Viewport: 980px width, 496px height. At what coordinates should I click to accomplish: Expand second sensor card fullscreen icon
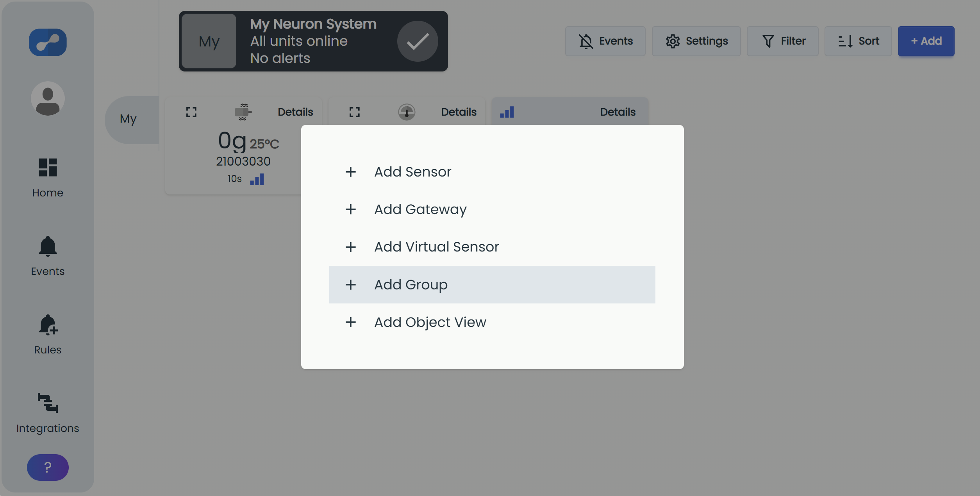pyautogui.click(x=355, y=112)
